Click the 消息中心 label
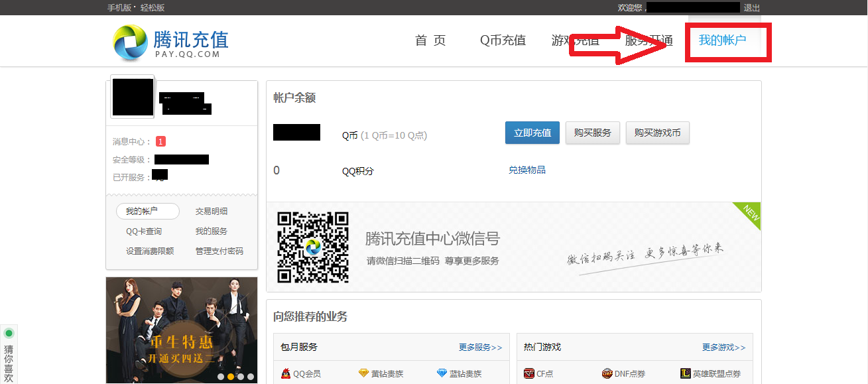 [131, 141]
